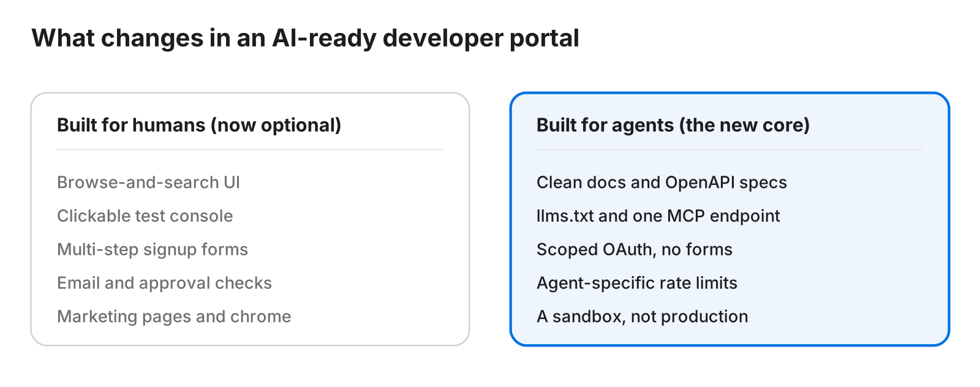Image resolution: width=980 pixels, height=387 pixels.
Task: Click 'Marketing pages and chrome' list item
Action: coord(174,317)
